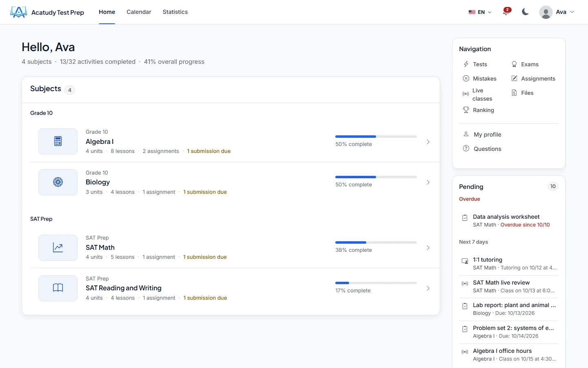
Task: Click the SAT Reading and Writing book icon
Action: (58, 288)
